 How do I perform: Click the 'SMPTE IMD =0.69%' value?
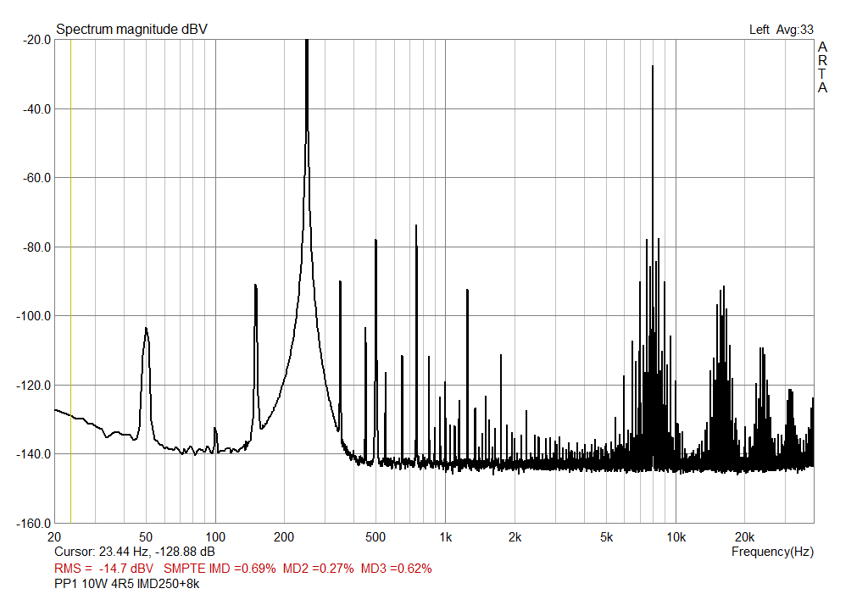click(220, 569)
